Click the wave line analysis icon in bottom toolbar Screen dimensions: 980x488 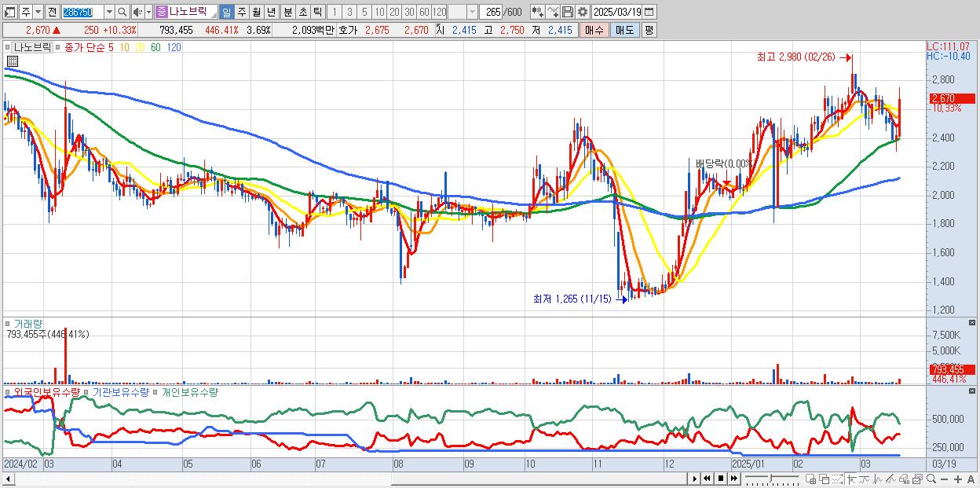coord(864,479)
